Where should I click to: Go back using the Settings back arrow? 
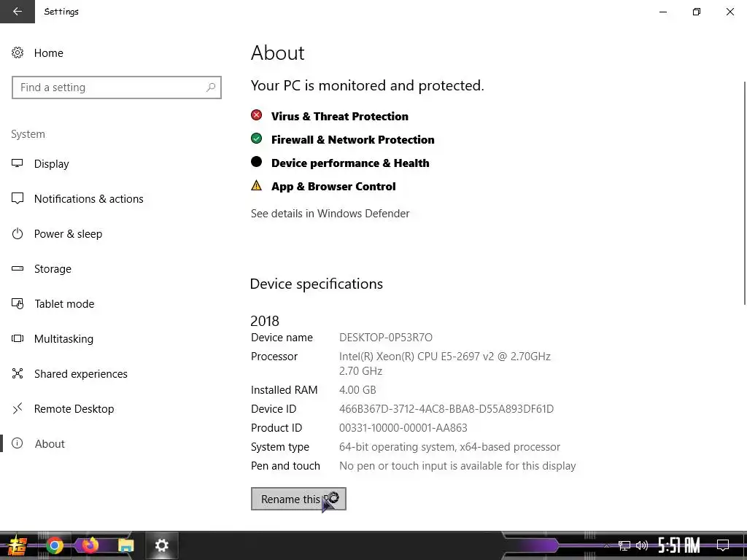click(x=18, y=12)
